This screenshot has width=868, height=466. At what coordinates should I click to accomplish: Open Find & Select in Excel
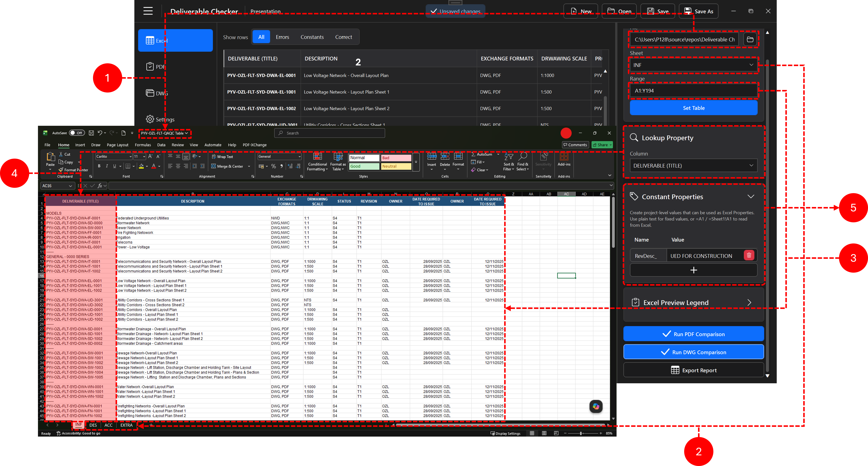pyautogui.click(x=523, y=162)
